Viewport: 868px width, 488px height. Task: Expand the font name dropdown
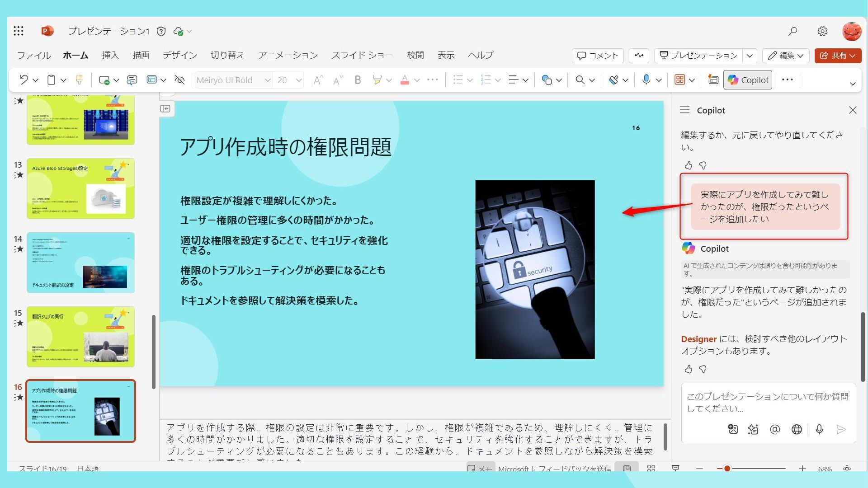pos(267,80)
